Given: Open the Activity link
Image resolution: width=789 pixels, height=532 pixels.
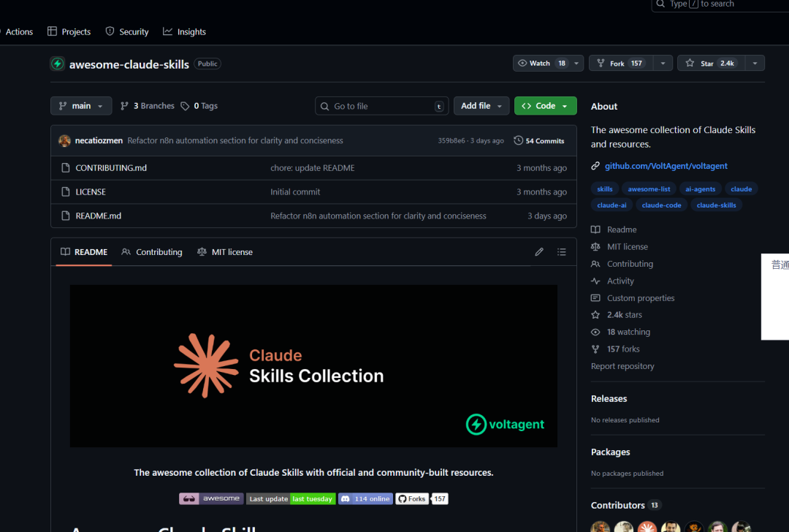Looking at the screenshot, I should [612, 281].
